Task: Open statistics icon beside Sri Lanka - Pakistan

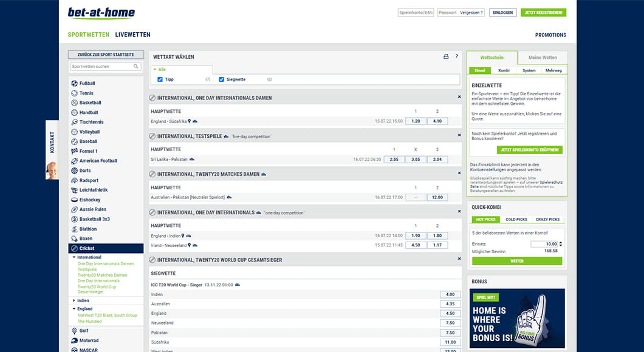Action: [192, 159]
